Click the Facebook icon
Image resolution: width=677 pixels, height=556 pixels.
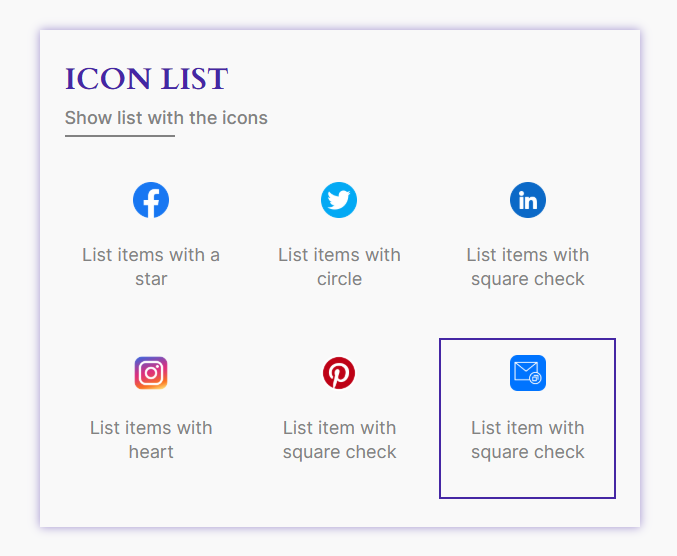pos(151,200)
